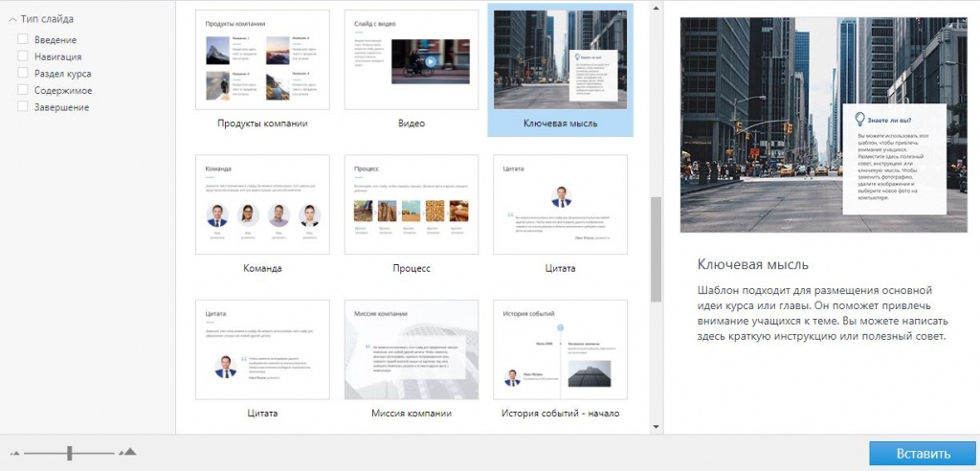Select the Завершение checkbox
The width and height of the screenshot is (980, 471).
click(x=22, y=106)
